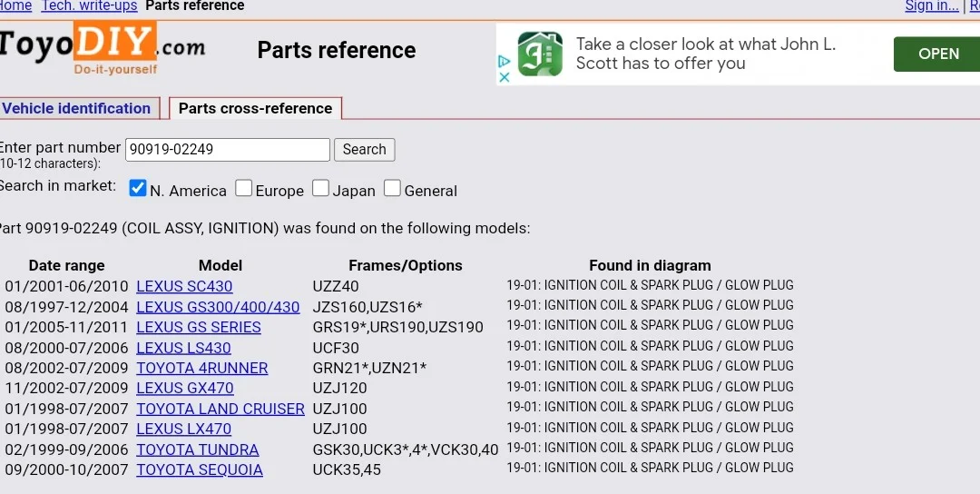Open the TOYOTA TUNDRA model link
The width and height of the screenshot is (980, 494).
pyautogui.click(x=198, y=450)
